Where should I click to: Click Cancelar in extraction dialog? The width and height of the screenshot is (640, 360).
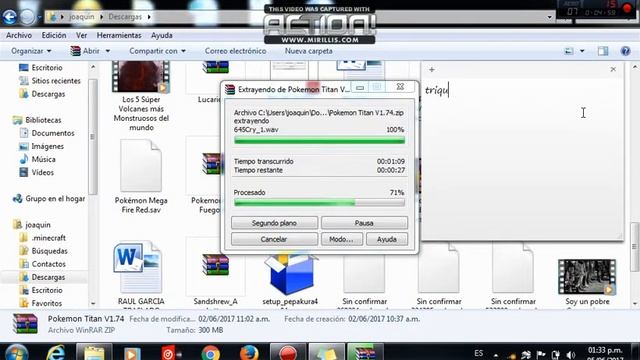pyautogui.click(x=274, y=239)
